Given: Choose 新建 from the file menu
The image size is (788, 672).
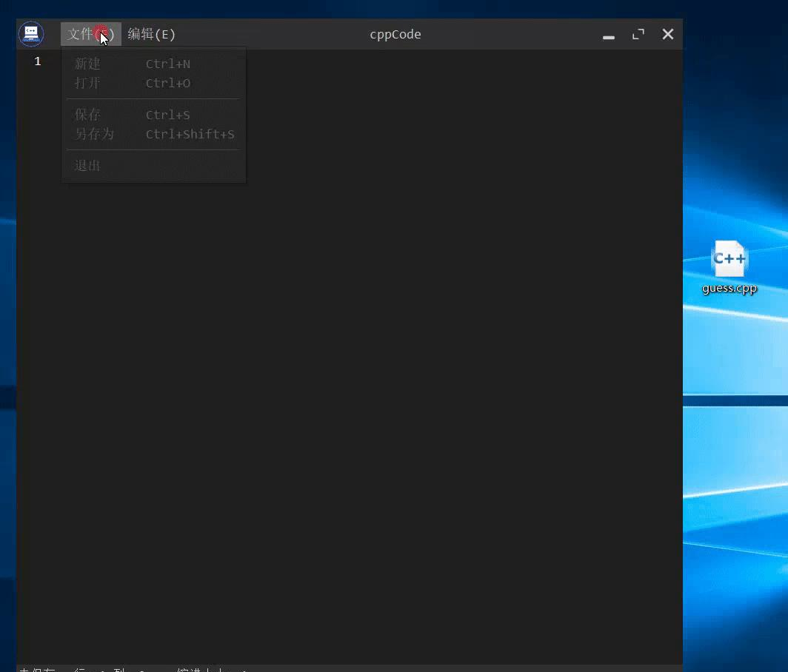Looking at the screenshot, I should click(x=87, y=64).
